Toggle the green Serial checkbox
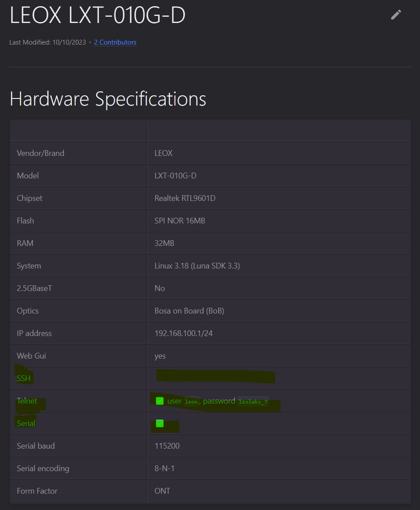 pyautogui.click(x=160, y=423)
